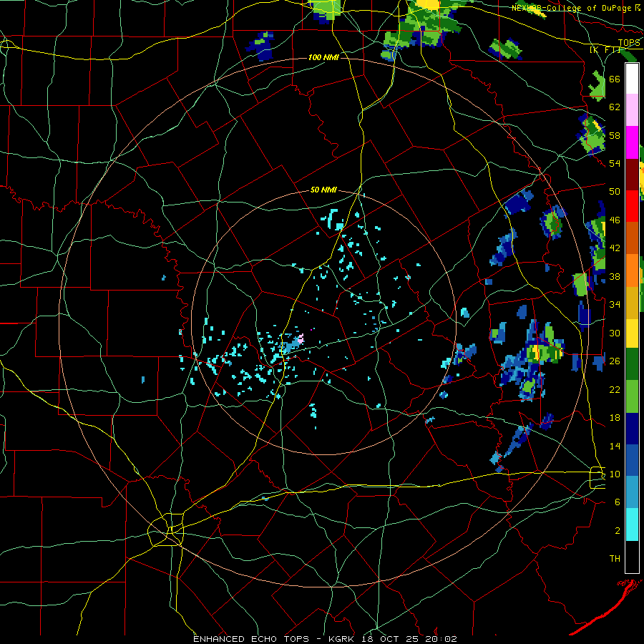Click the light pink echo cell near radar center
This screenshot has width=644, height=644.
pyautogui.click(x=301, y=339)
